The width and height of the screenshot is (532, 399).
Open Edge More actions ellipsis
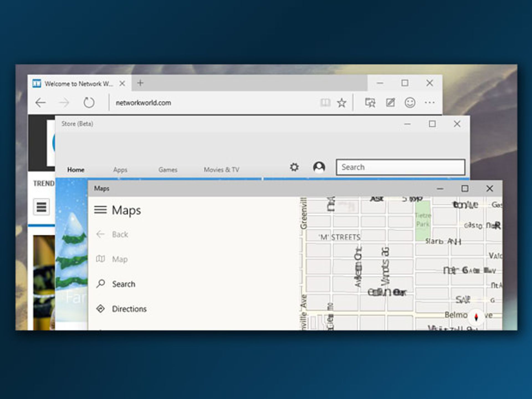coord(429,103)
